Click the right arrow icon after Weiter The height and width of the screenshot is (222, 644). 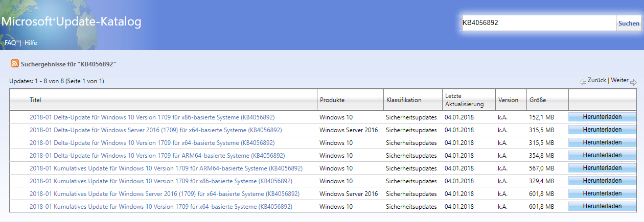tap(633, 82)
